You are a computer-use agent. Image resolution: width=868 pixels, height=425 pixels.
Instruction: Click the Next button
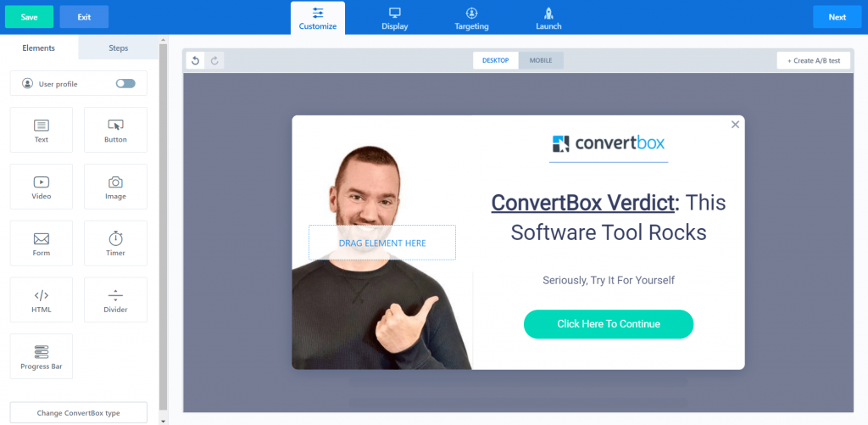[x=837, y=17]
